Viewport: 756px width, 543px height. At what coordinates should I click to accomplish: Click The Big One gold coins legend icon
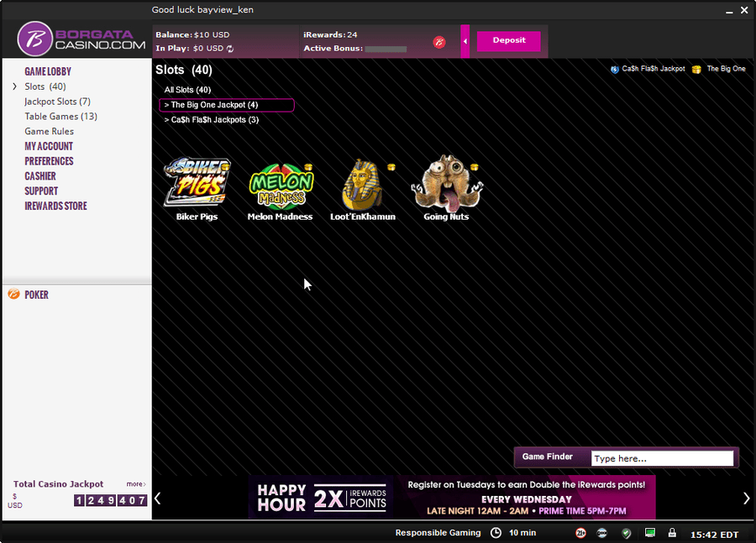click(x=696, y=70)
